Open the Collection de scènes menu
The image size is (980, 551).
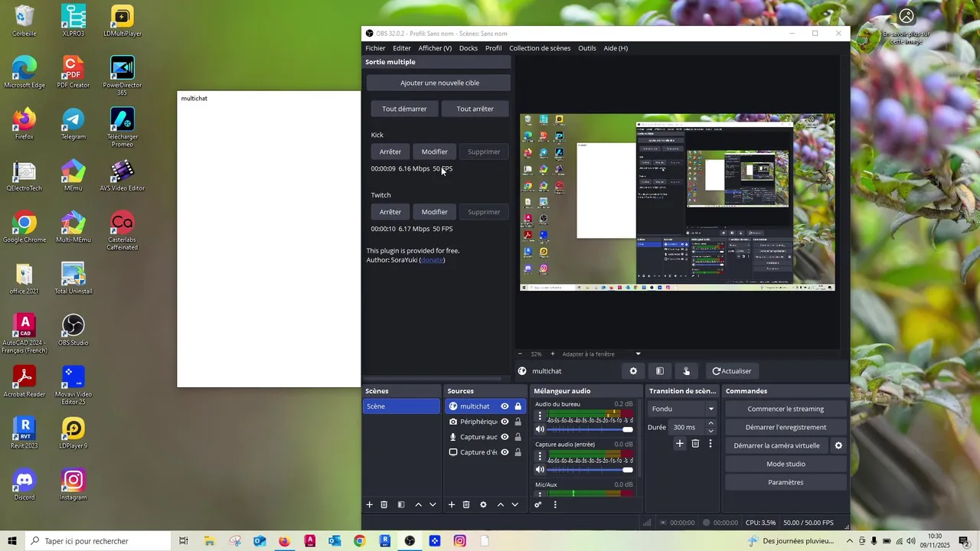[x=540, y=48]
